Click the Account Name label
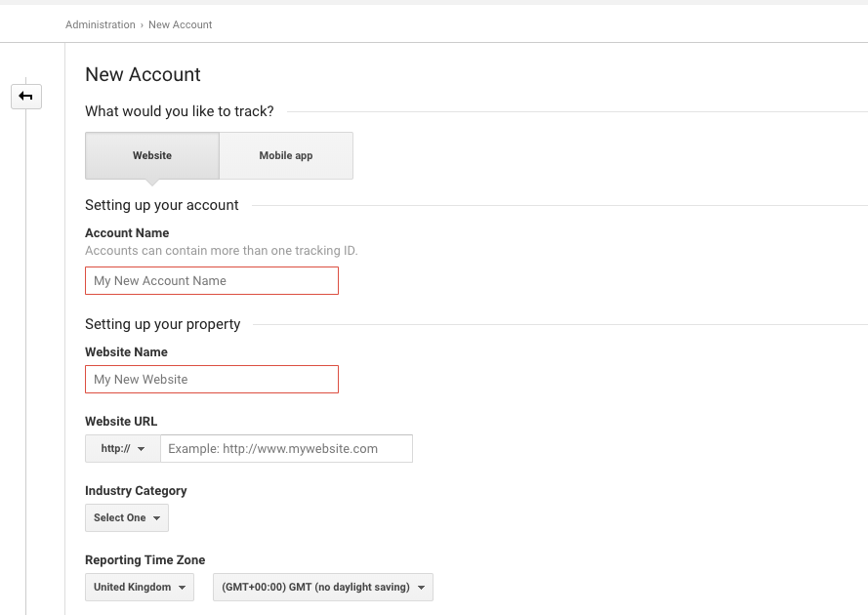868x615 pixels. pyautogui.click(x=127, y=233)
